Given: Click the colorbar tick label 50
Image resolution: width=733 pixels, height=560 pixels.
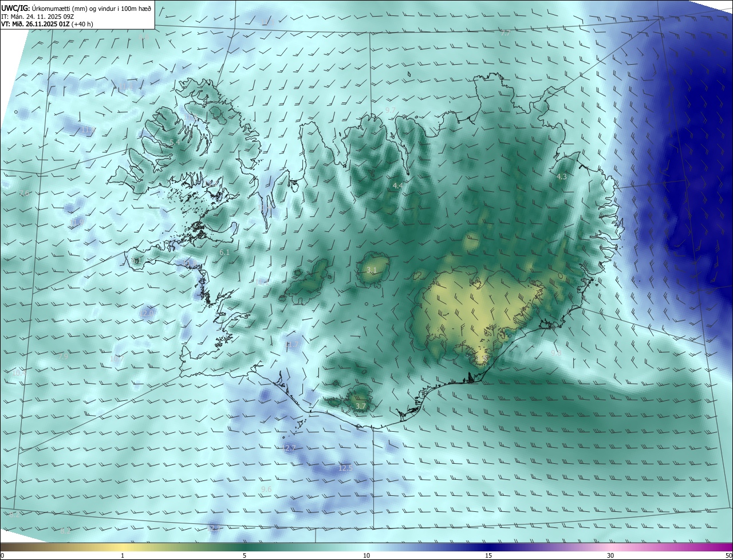Looking at the screenshot, I should coord(728,555).
